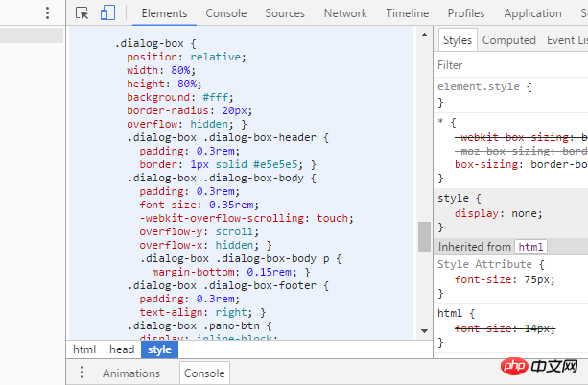Select the highlighted style breadcrumb
The width and height of the screenshot is (588, 385).
pyautogui.click(x=160, y=349)
